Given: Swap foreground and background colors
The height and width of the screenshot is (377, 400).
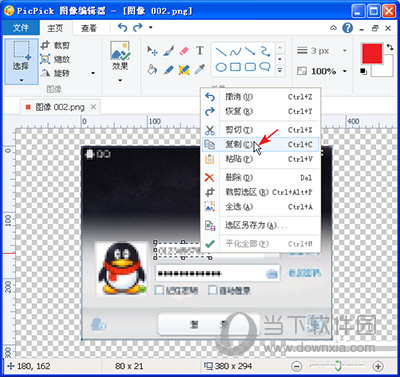Looking at the screenshot, I should 390,47.
